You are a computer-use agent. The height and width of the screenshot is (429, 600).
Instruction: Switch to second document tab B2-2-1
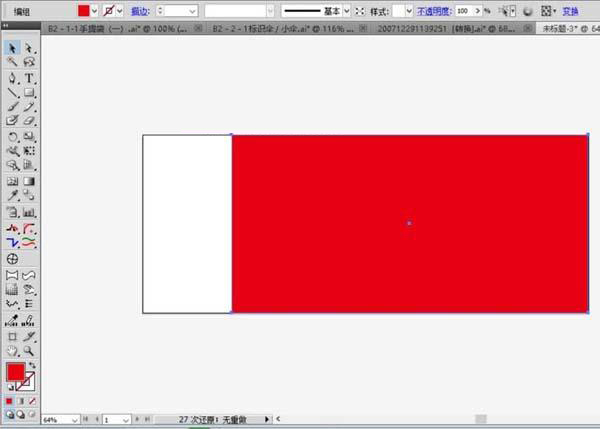pyautogui.click(x=283, y=28)
